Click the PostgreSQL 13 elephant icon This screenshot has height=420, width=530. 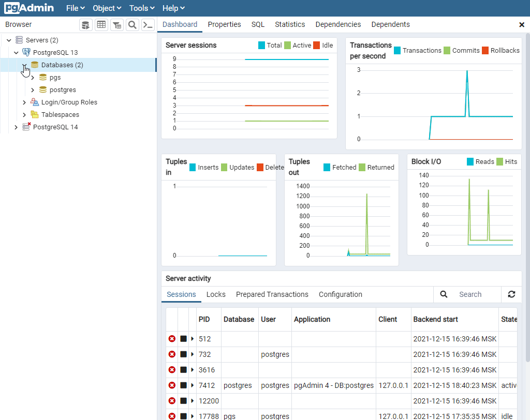26,52
